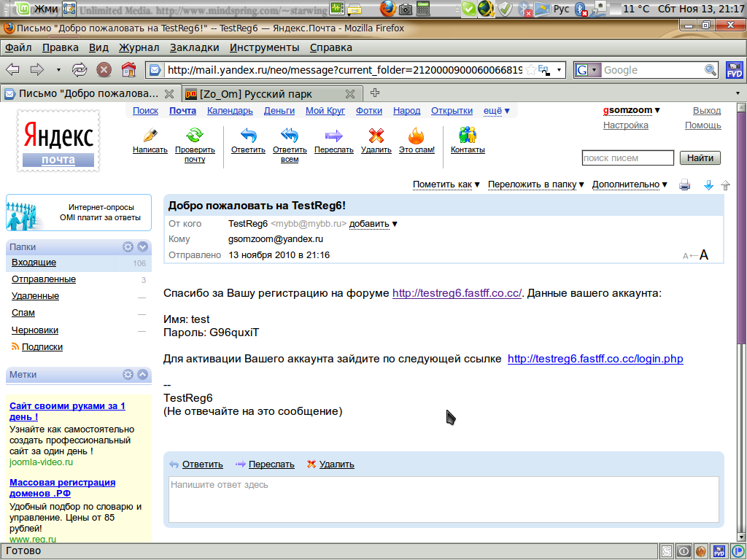Open the Настройка settings link
This screenshot has width=747, height=560.
point(625,125)
